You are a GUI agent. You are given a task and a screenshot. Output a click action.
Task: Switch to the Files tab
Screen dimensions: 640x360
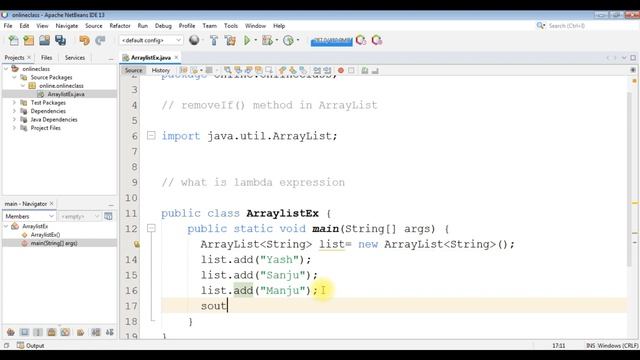(47, 58)
